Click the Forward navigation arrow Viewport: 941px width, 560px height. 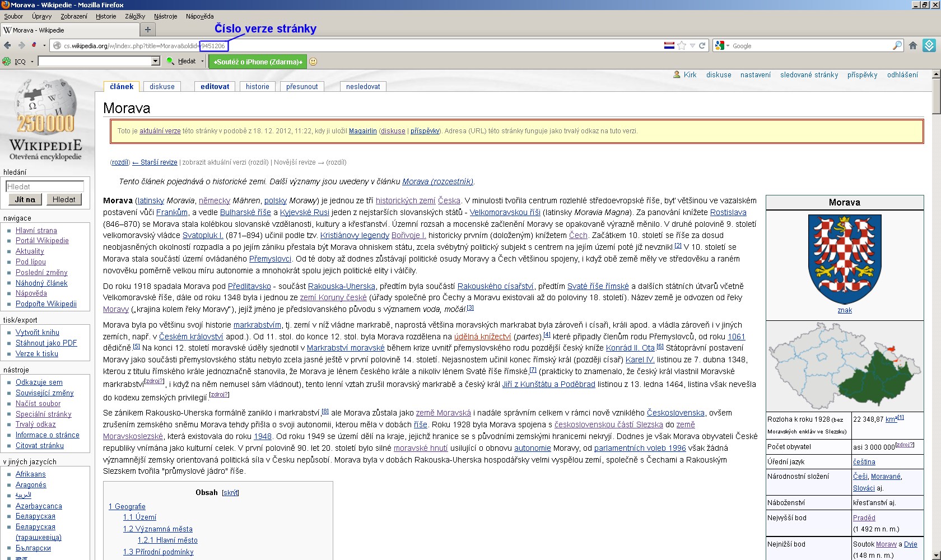coord(21,45)
